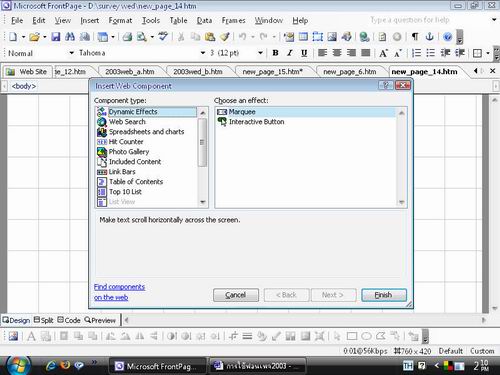Image resolution: width=500 pixels, height=375 pixels.
Task: Select Table of Contents component type
Action: (x=136, y=182)
